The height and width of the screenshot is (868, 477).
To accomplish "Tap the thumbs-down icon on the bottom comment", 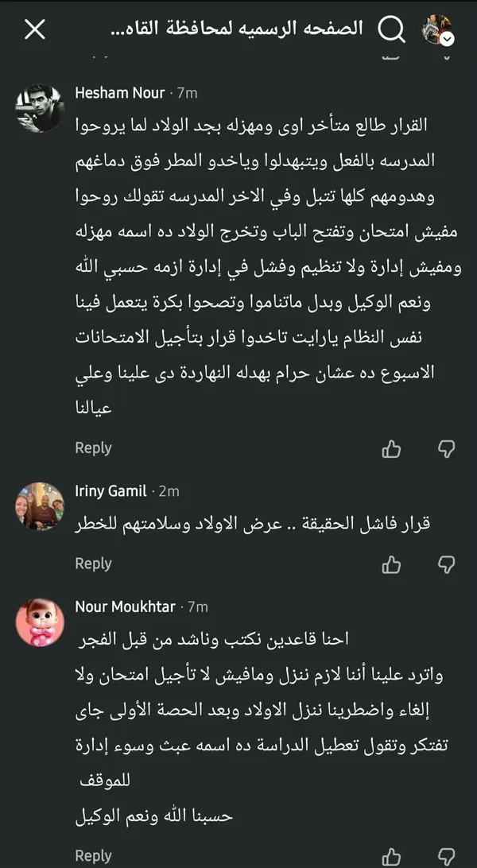I will [444, 856].
